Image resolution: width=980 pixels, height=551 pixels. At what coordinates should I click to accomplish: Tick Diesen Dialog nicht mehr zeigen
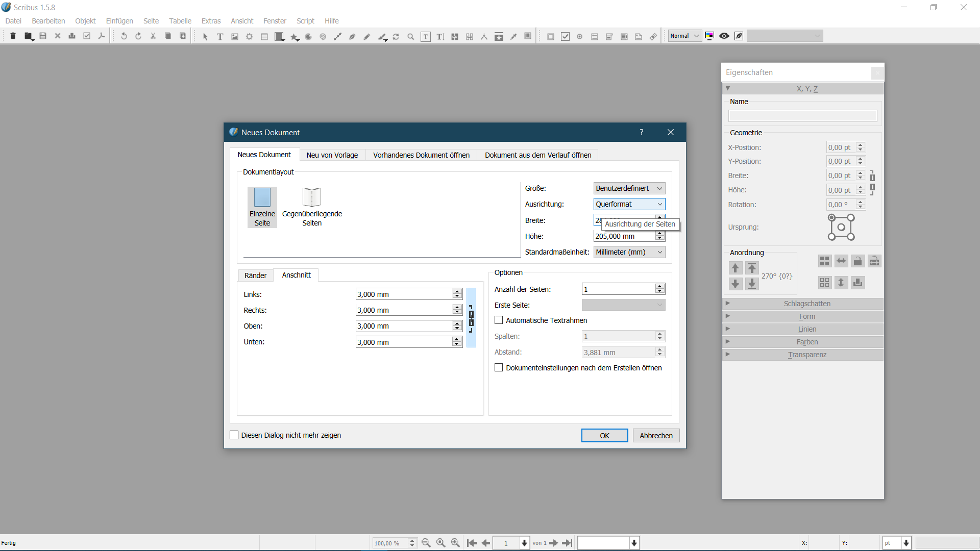coord(234,435)
